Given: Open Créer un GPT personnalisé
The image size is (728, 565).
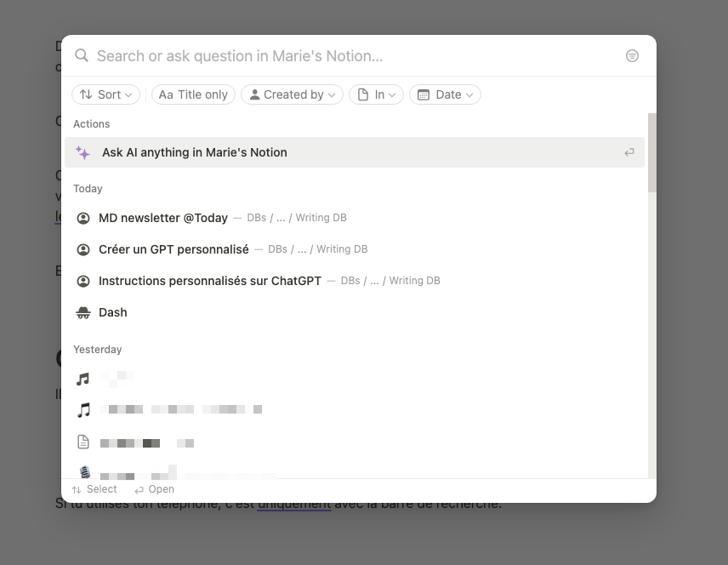Looking at the screenshot, I should click(173, 249).
